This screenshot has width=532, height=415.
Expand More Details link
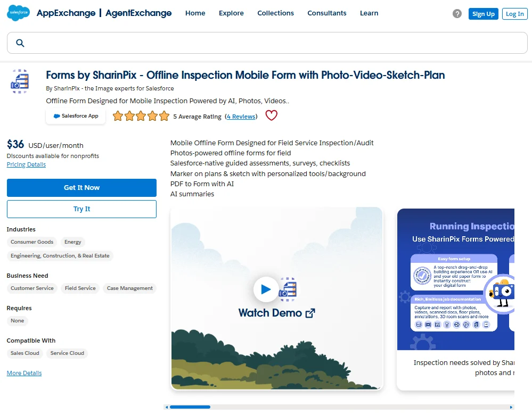(x=24, y=373)
